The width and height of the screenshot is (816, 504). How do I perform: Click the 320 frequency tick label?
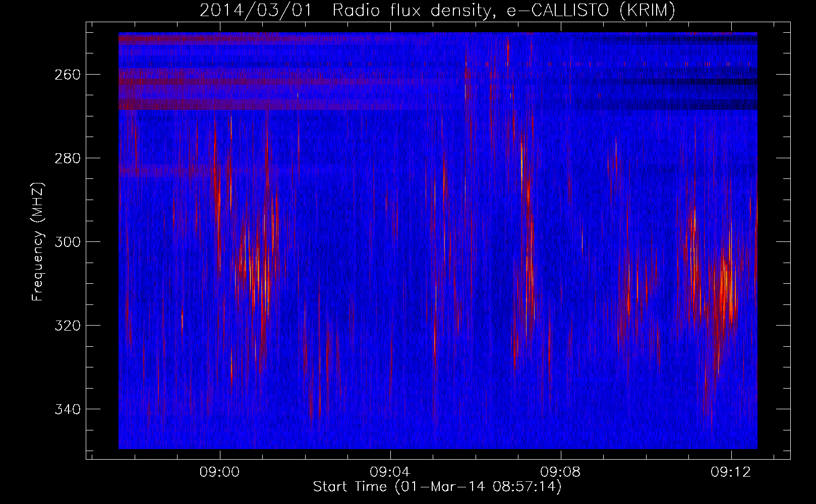[67, 326]
